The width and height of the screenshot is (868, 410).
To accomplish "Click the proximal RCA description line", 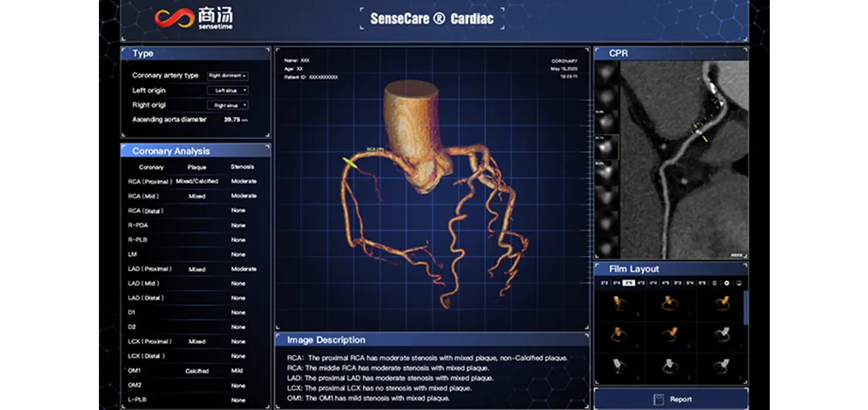I will click(x=427, y=358).
